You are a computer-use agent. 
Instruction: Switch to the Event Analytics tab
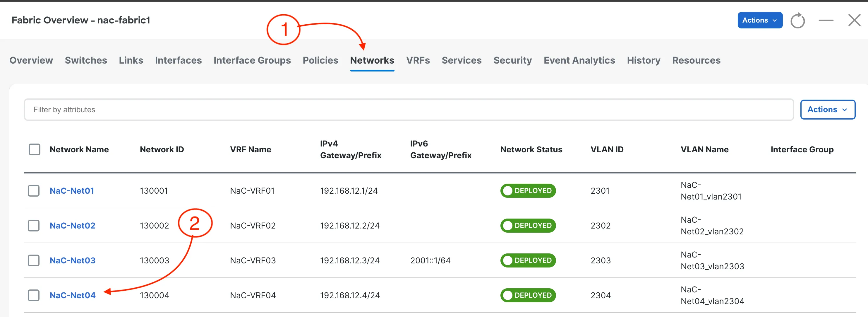tap(579, 60)
